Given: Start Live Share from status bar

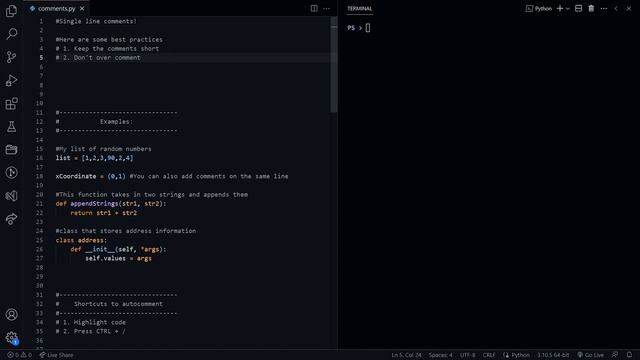Looking at the screenshot, I should point(56,355).
